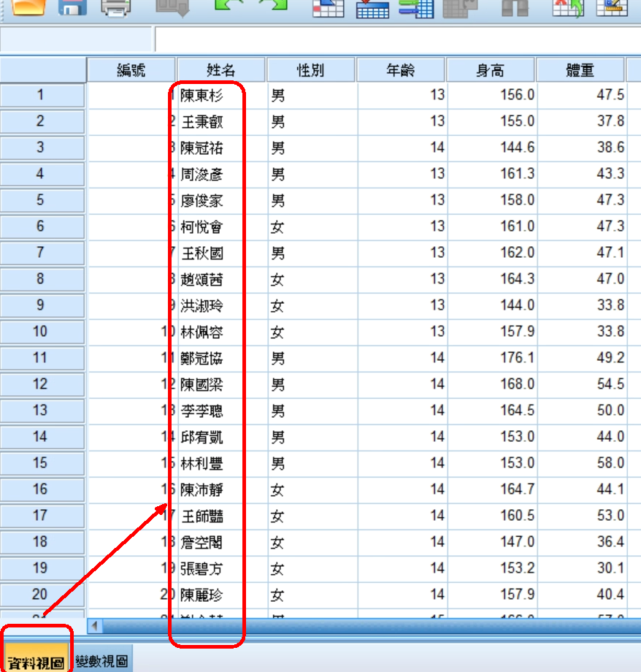This screenshot has width=641, height=672.
Task: Print the data using the printer icon
Action: tap(115, 7)
